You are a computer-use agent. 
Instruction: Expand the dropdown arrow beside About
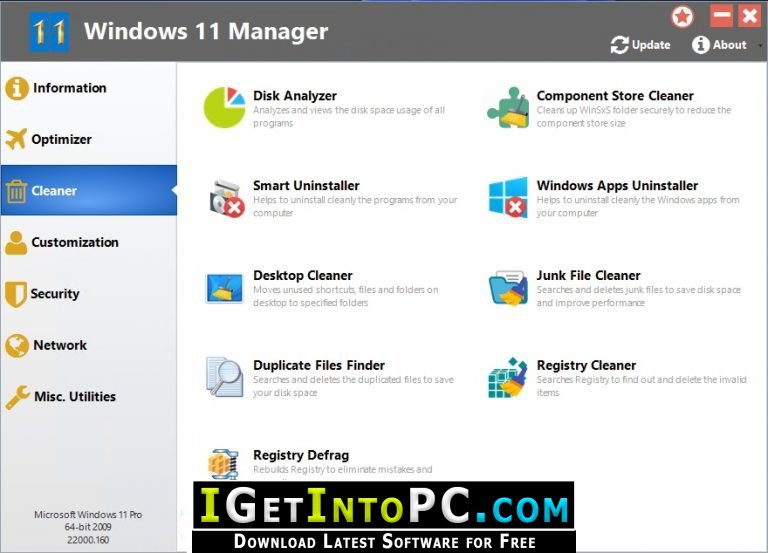pyautogui.click(x=760, y=45)
